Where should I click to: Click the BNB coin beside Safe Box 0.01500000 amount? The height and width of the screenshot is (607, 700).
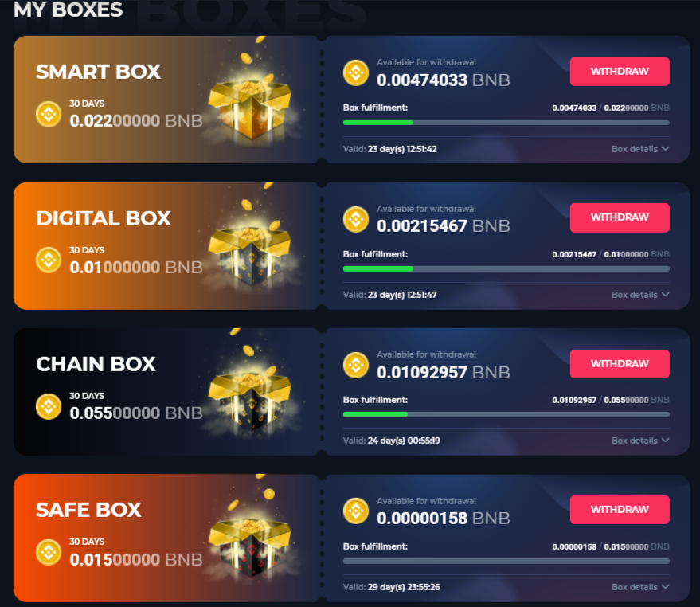click(49, 553)
